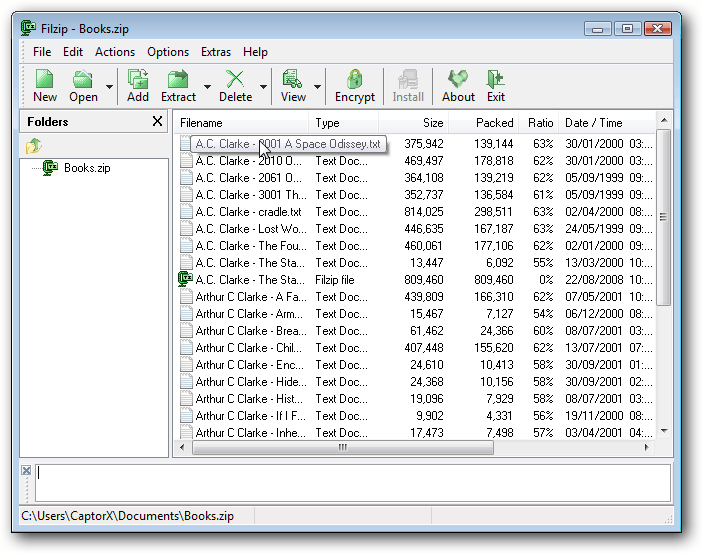Sort by the Type column header
Screen dimensions: 702x553
[343, 123]
